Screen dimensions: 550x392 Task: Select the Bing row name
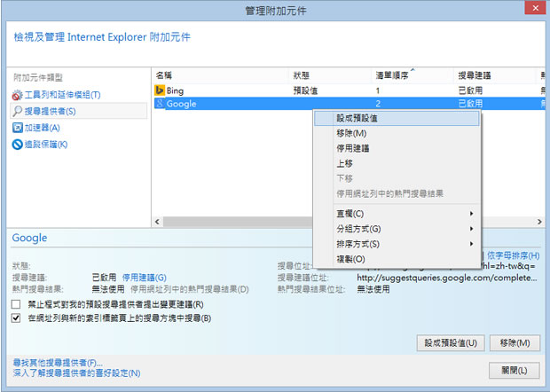click(x=175, y=90)
